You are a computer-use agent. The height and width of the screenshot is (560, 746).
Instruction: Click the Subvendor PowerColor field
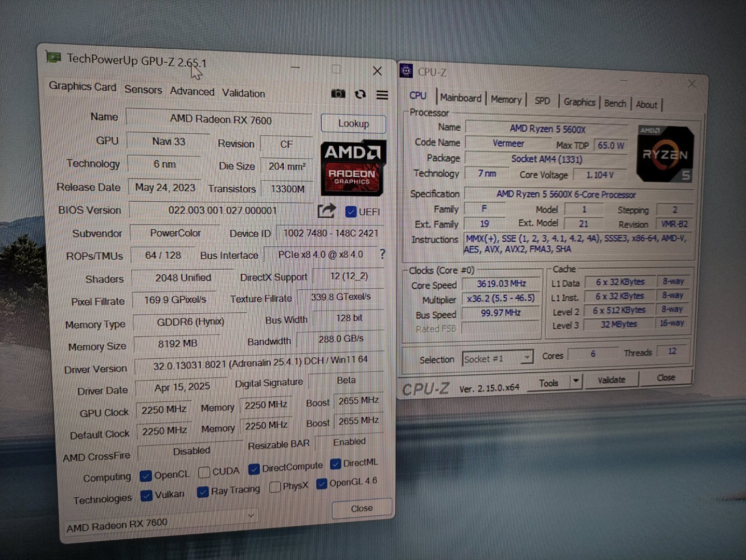pos(175,233)
